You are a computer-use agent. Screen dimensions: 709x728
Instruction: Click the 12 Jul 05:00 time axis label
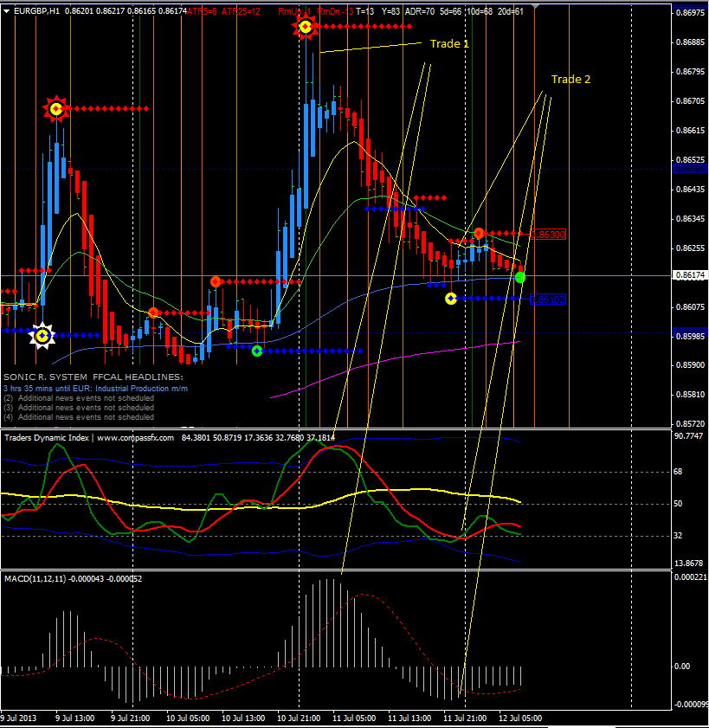pyautogui.click(x=520, y=718)
